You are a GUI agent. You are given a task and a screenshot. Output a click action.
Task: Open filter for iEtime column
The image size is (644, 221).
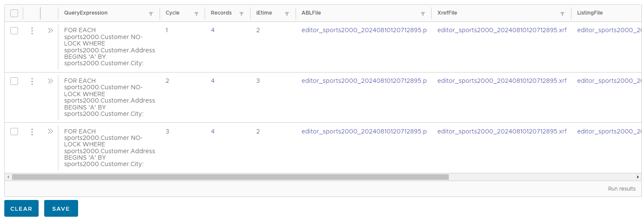pyautogui.click(x=287, y=14)
